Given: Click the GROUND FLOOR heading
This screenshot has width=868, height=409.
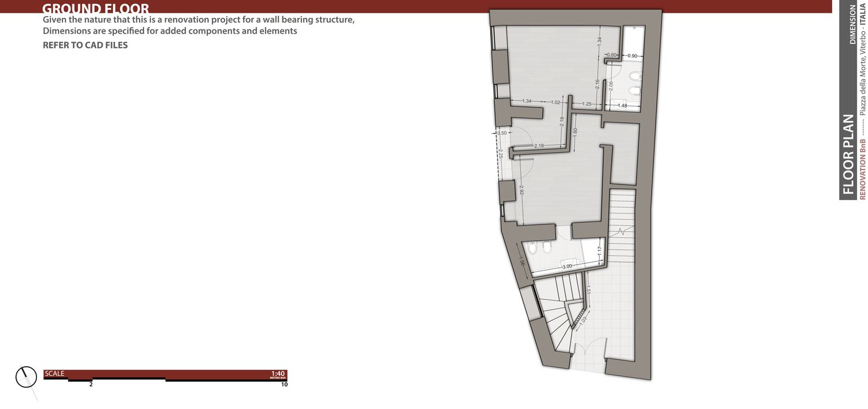Looking at the screenshot, I should click(95, 9).
